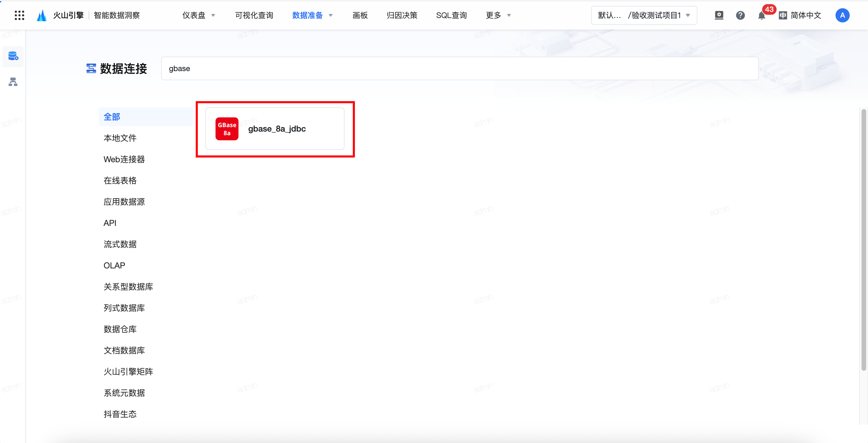This screenshot has width=868, height=443.
Task: Open 数据准备 in top navigation
Action: 307,15
